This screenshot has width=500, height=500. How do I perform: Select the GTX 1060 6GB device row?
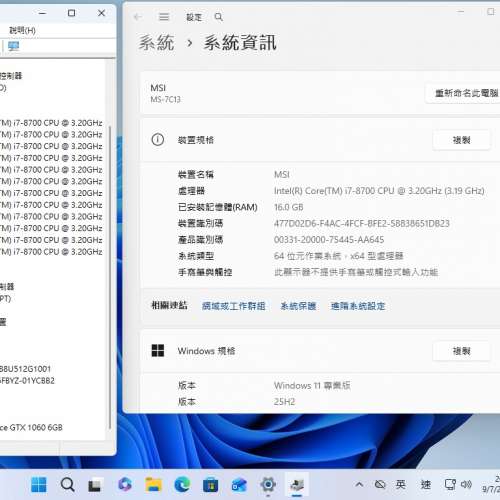(x=31, y=427)
